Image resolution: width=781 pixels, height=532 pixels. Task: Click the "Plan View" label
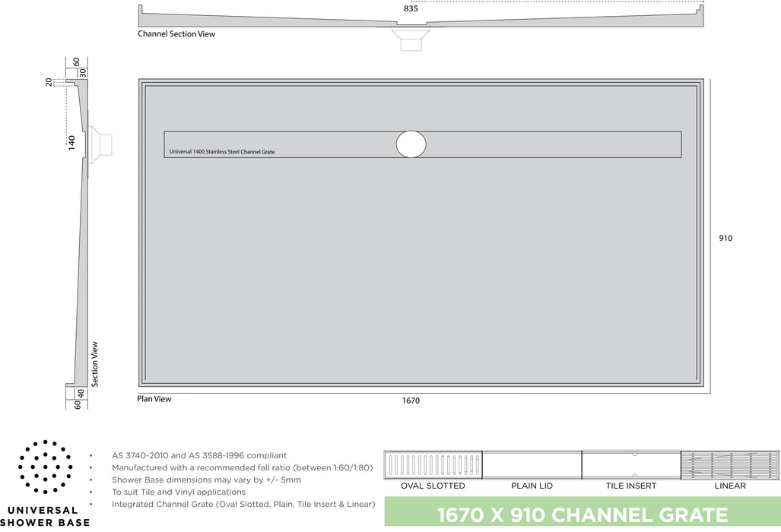click(x=154, y=399)
